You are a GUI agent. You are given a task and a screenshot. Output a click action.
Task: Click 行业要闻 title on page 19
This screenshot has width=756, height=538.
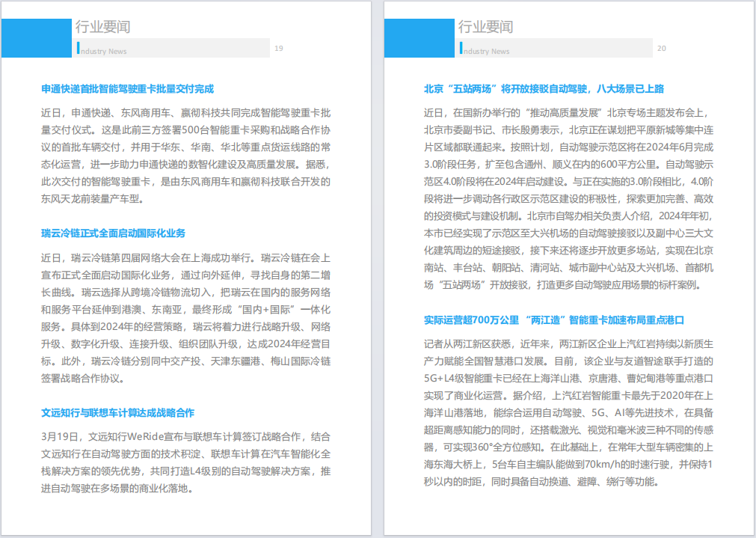tap(102, 27)
